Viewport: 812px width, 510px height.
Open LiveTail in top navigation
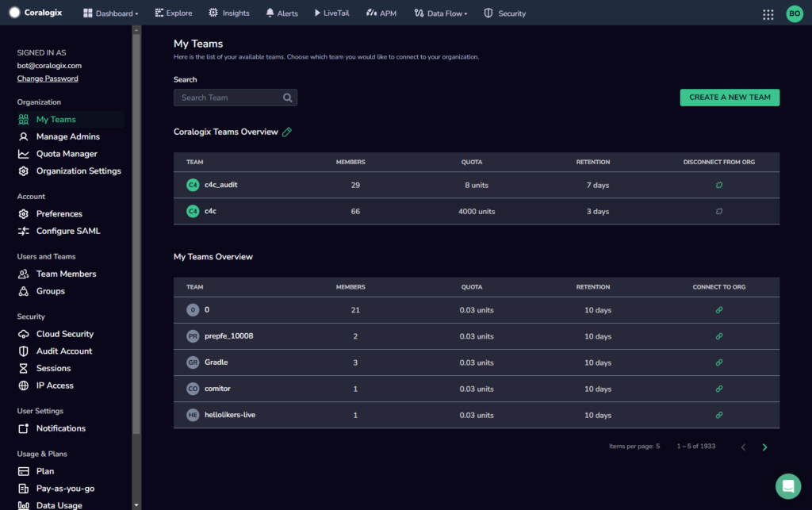(332, 13)
